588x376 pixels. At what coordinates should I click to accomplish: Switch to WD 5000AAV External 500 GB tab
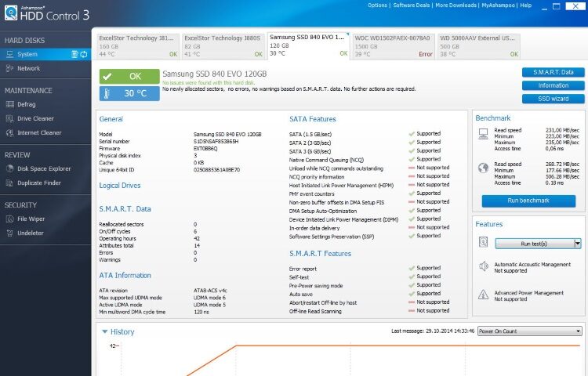click(478, 46)
